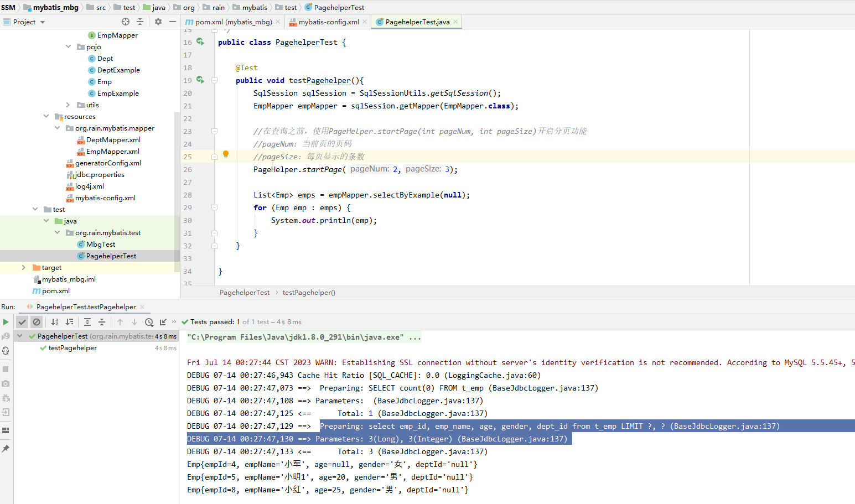
Task: Hide the Project tool window
Action: pos(173,22)
